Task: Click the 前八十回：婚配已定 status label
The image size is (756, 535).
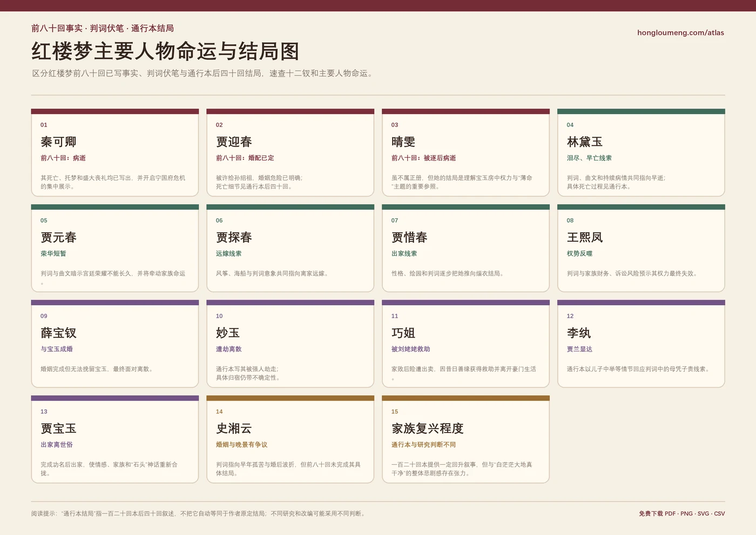Action: coord(245,158)
